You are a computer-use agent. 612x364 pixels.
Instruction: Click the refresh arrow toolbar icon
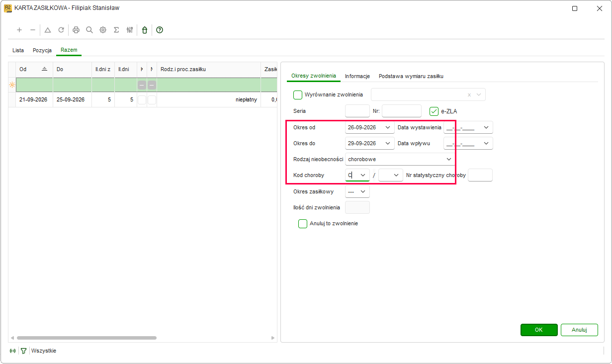[x=61, y=30]
